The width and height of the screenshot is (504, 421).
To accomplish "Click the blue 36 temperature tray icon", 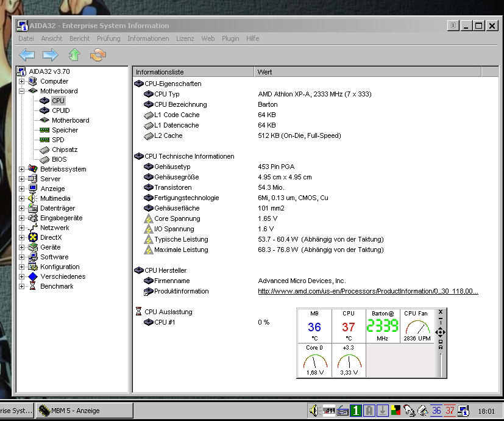I will click(x=436, y=411).
